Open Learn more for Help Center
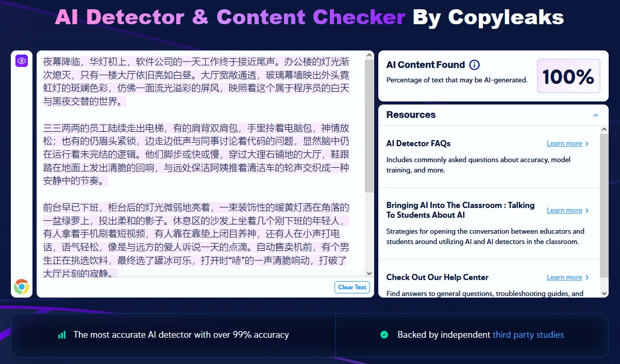This screenshot has width=620, height=364. (x=567, y=278)
